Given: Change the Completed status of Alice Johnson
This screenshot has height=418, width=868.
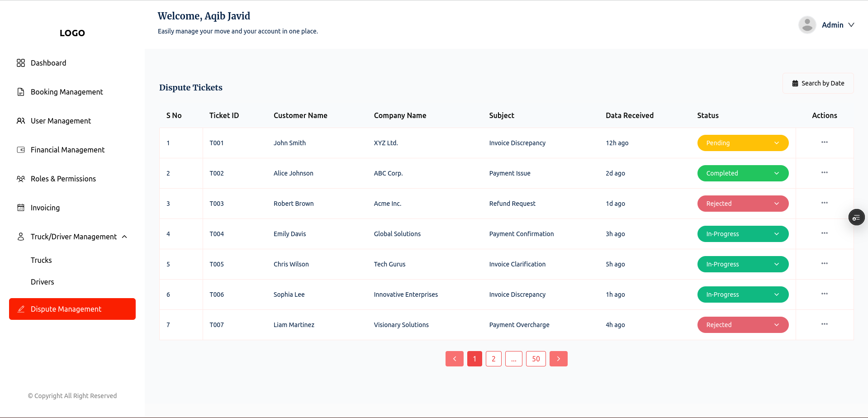Looking at the screenshot, I should click(742, 173).
